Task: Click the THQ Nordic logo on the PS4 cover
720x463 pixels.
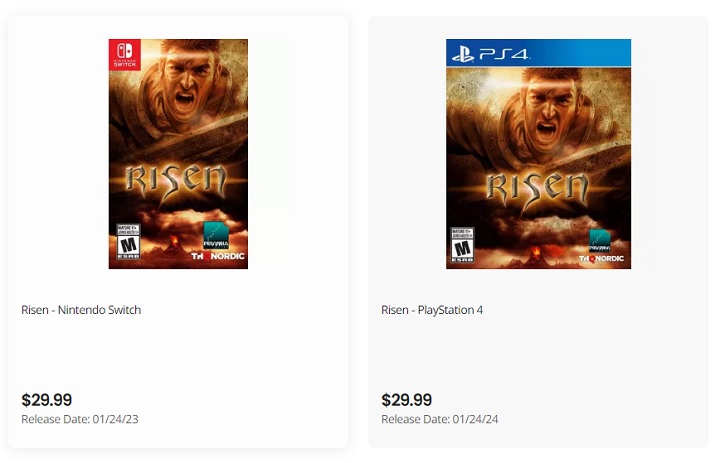Action: click(600, 258)
